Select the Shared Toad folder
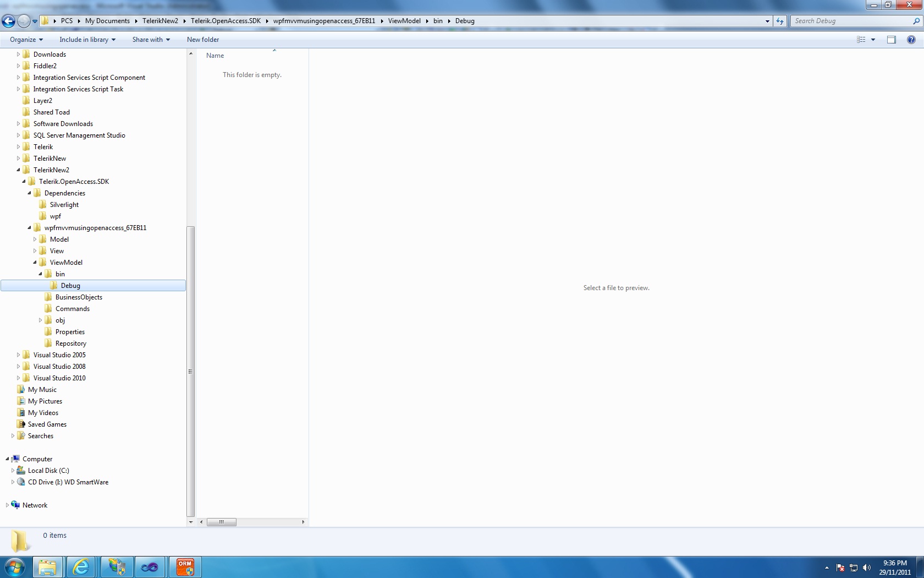Viewport: 924px width, 578px height. tap(51, 112)
